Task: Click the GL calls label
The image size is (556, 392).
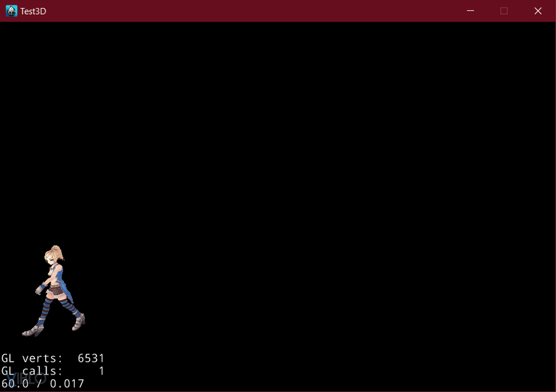Action: [32, 370]
